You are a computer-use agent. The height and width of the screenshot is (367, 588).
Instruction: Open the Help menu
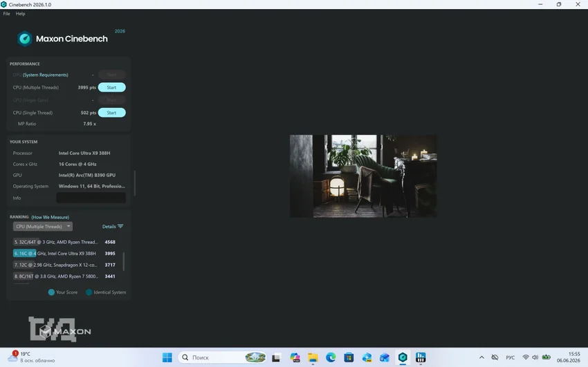point(20,14)
